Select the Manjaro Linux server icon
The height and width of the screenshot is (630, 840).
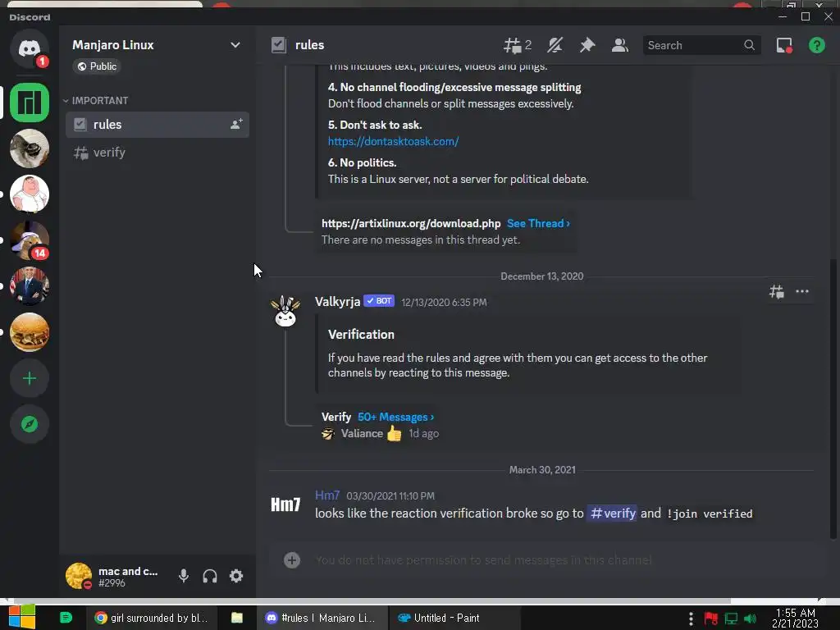tap(30, 103)
